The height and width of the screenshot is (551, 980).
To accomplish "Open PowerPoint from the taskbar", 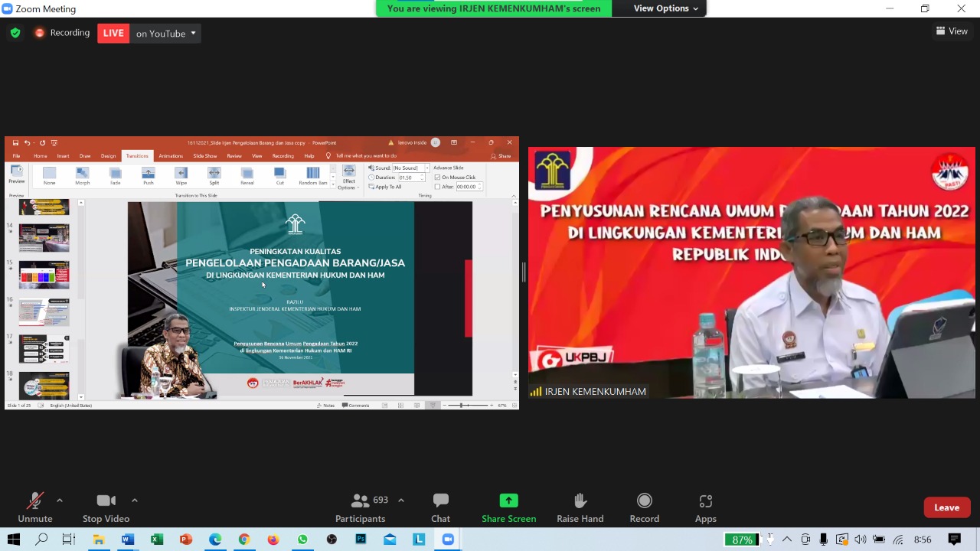I will (x=185, y=540).
